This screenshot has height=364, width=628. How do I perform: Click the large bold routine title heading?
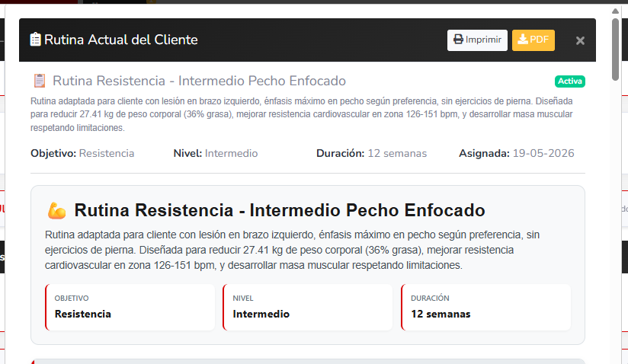click(280, 210)
